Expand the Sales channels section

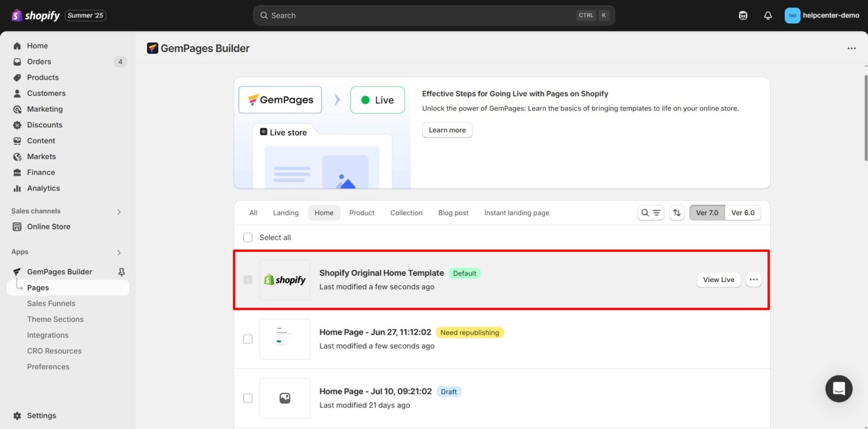[119, 211]
